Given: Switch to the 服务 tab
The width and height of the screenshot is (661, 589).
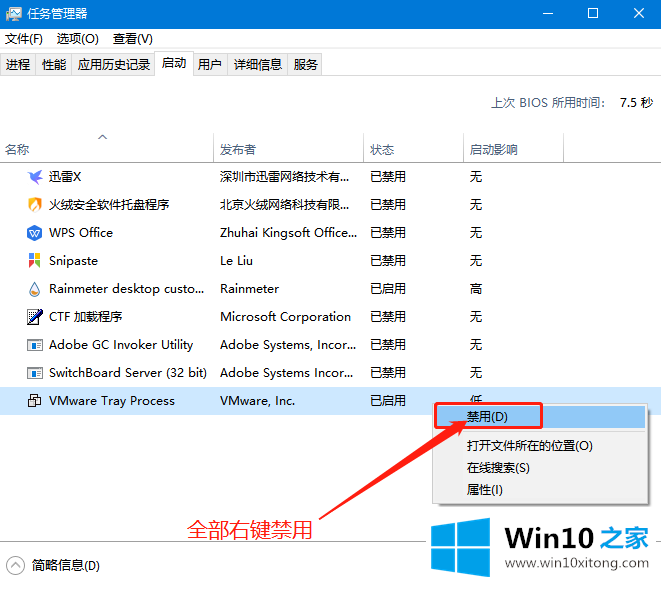Looking at the screenshot, I should point(305,65).
